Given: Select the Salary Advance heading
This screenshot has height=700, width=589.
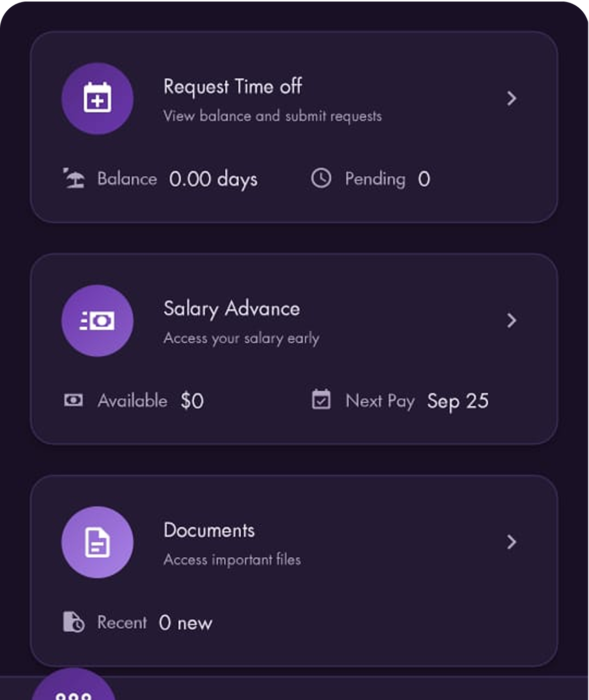Looking at the screenshot, I should 231,309.
